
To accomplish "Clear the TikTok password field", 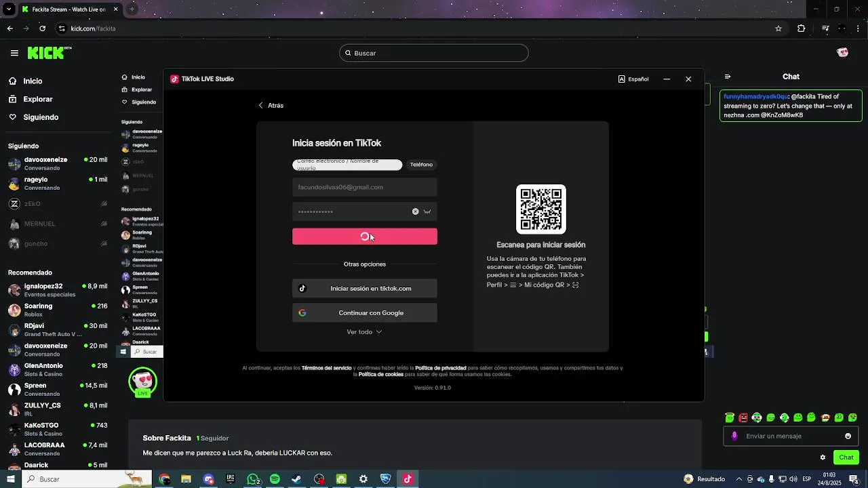I will coord(416,211).
